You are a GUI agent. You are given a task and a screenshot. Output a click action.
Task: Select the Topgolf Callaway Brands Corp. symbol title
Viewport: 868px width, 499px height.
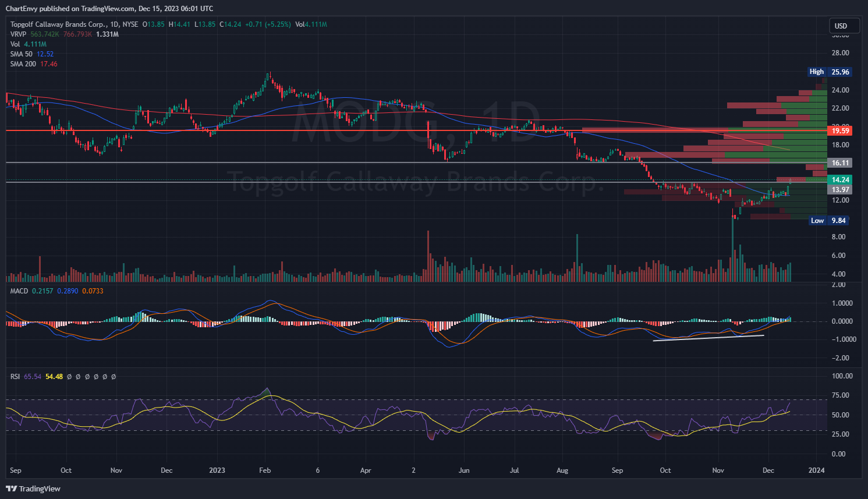click(58, 24)
